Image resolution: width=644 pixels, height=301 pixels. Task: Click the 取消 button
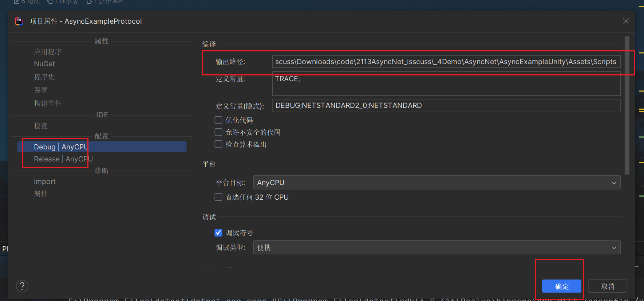(607, 286)
